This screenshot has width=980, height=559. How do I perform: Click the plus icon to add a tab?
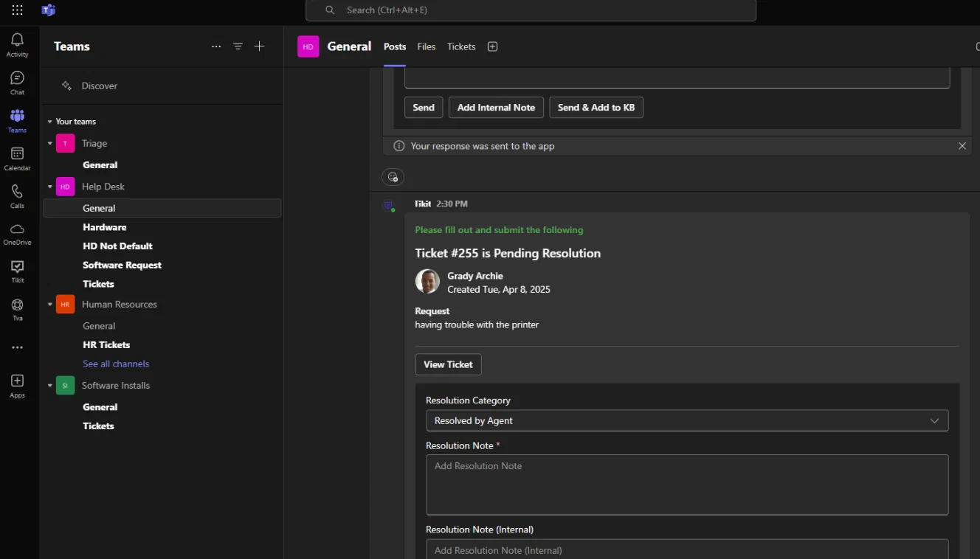(493, 46)
